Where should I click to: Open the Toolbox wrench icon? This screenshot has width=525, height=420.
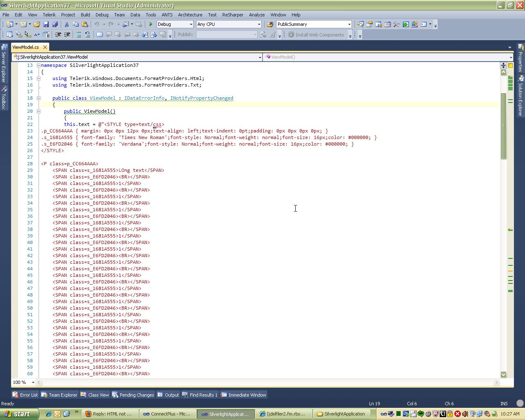397,24
